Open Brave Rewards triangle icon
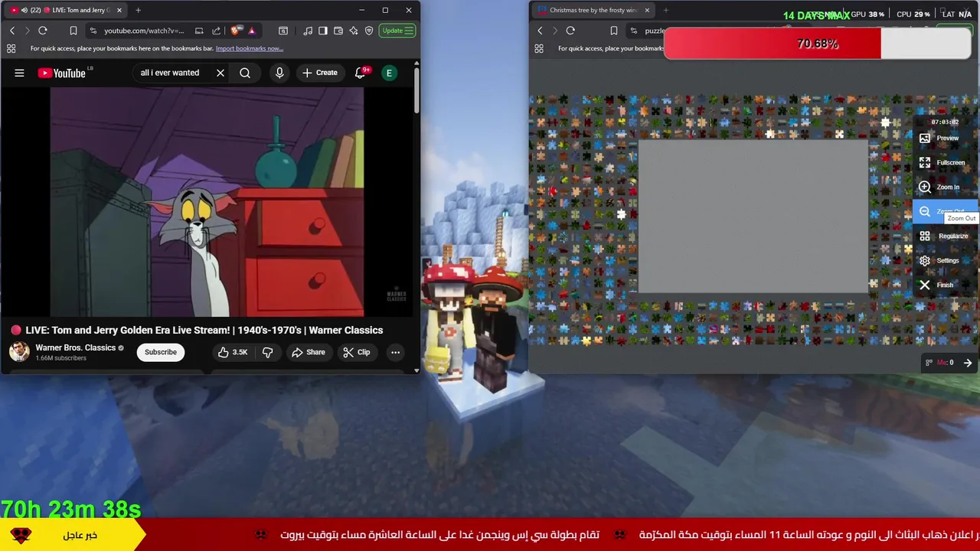Screen dimensions: 980x551 tap(251, 31)
